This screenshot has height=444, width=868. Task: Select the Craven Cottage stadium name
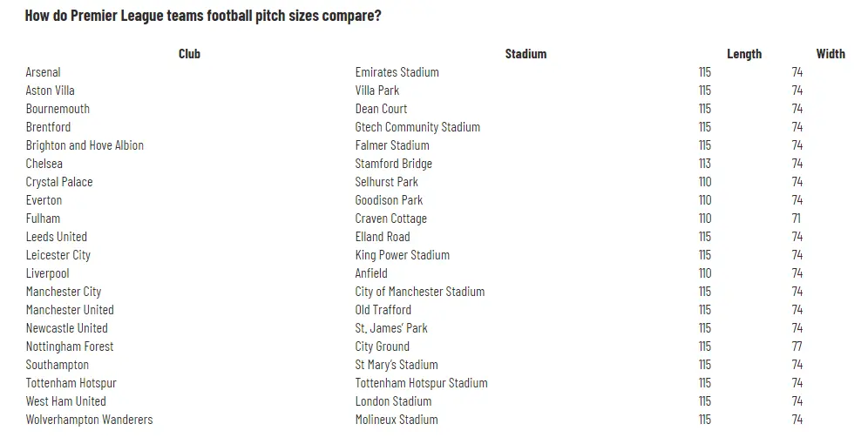390,219
